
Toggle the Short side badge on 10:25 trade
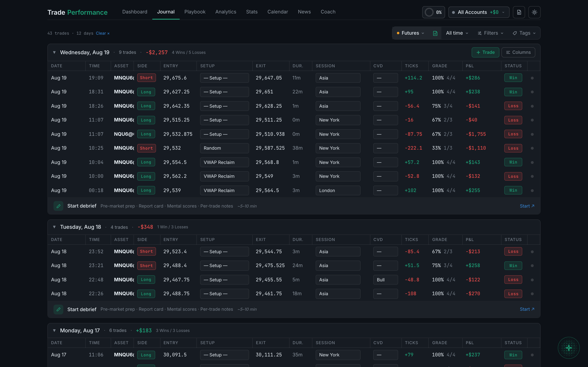pos(146,148)
